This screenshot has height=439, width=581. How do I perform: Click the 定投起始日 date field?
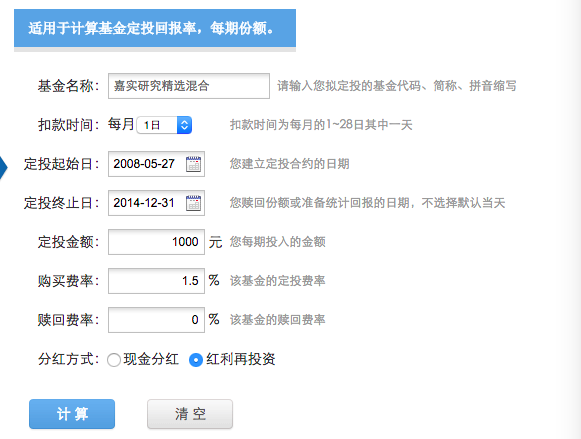(156, 164)
